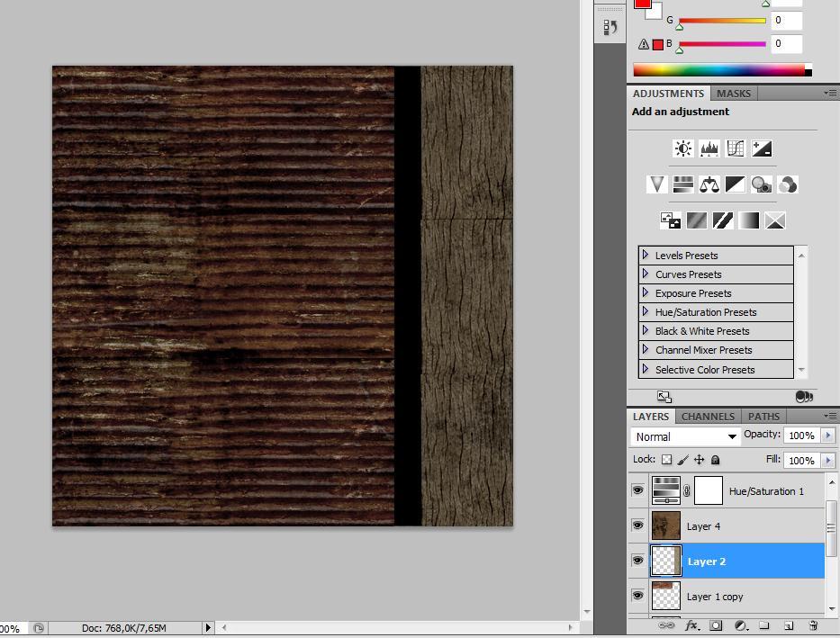This screenshot has height=638, width=840.
Task: Hide Layer 4 with its eye icon
Action: pyautogui.click(x=637, y=526)
